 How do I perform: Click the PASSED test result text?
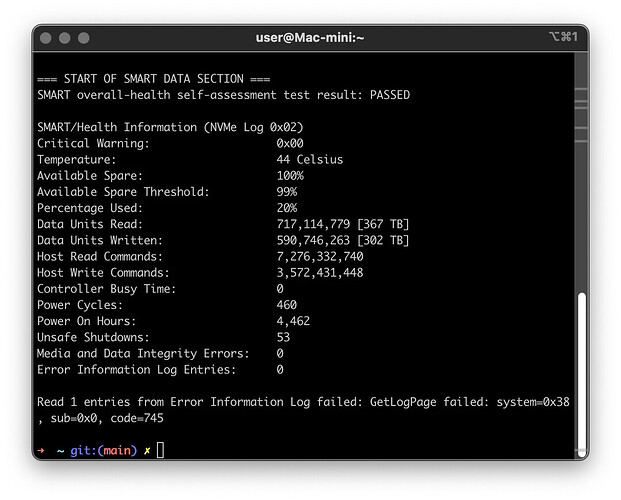click(x=390, y=95)
